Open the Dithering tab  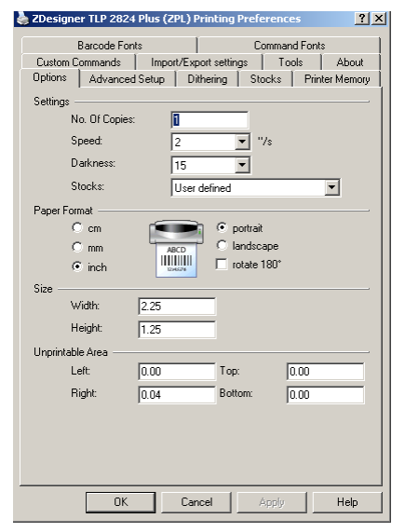(208, 78)
